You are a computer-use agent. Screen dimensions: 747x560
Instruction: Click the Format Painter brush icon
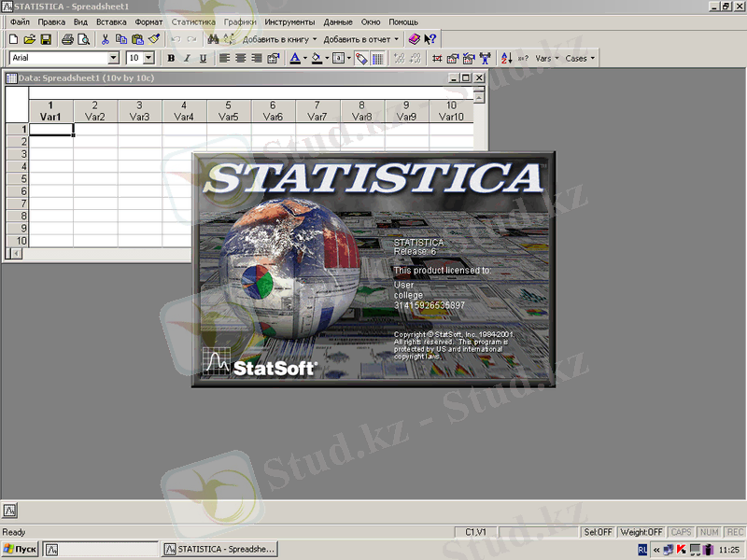click(x=154, y=39)
